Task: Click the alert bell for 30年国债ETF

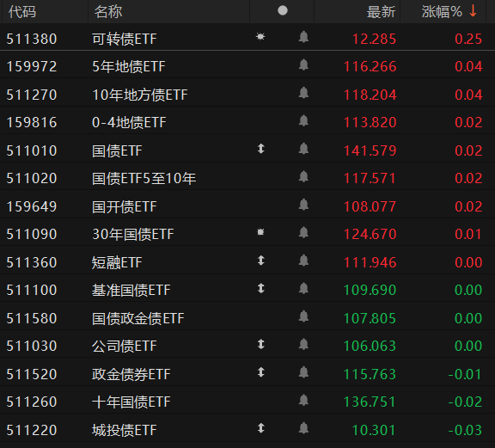Action: click(x=303, y=232)
